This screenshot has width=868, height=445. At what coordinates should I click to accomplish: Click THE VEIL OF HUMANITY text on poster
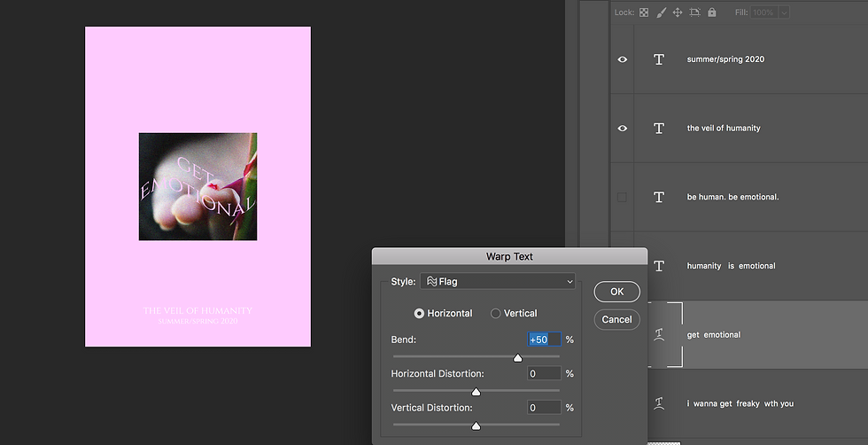198,310
